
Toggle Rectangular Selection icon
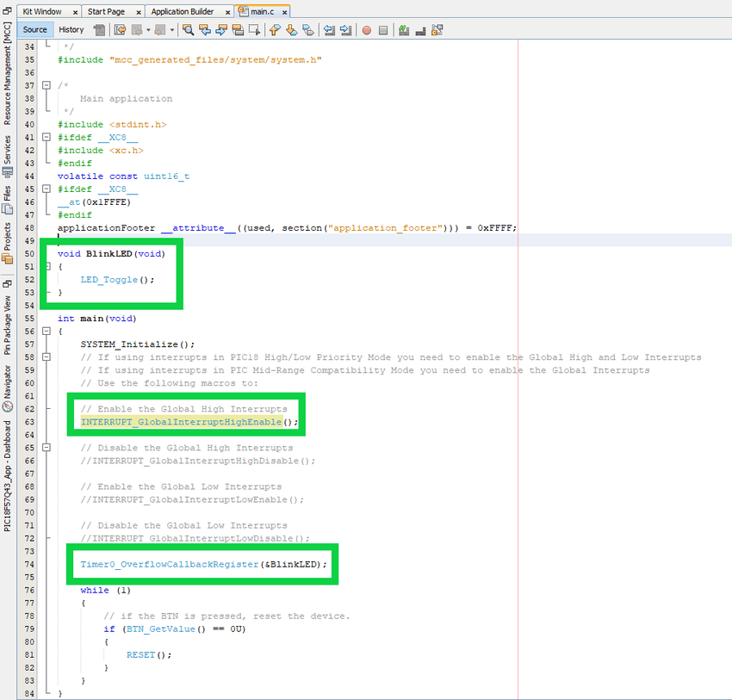tap(254, 30)
